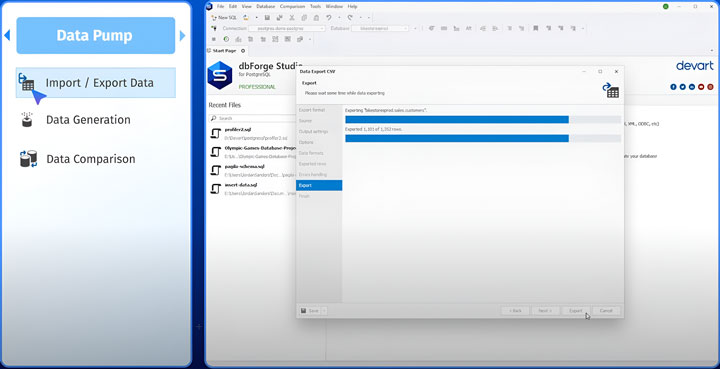Image resolution: width=720 pixels, height=369 pixels.
Task: Close the Start Page tab
Action: (x=243, y=51)
